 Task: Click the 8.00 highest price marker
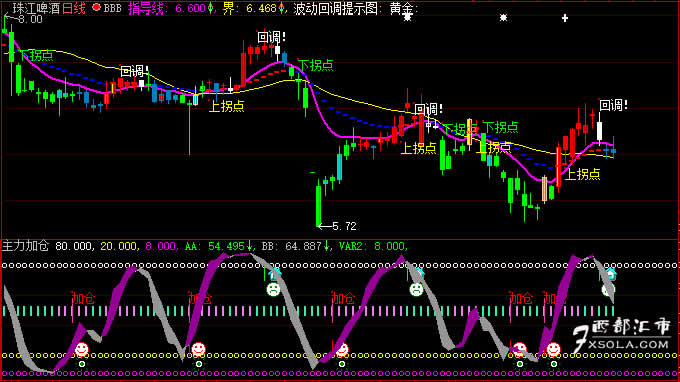coord(23,19)
